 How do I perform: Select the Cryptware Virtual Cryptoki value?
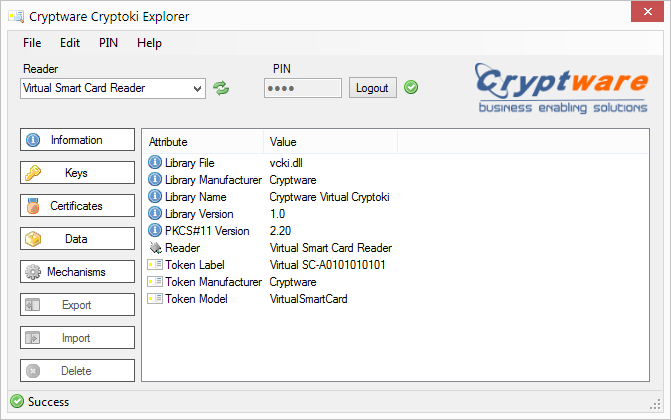[x=329, y=197]
